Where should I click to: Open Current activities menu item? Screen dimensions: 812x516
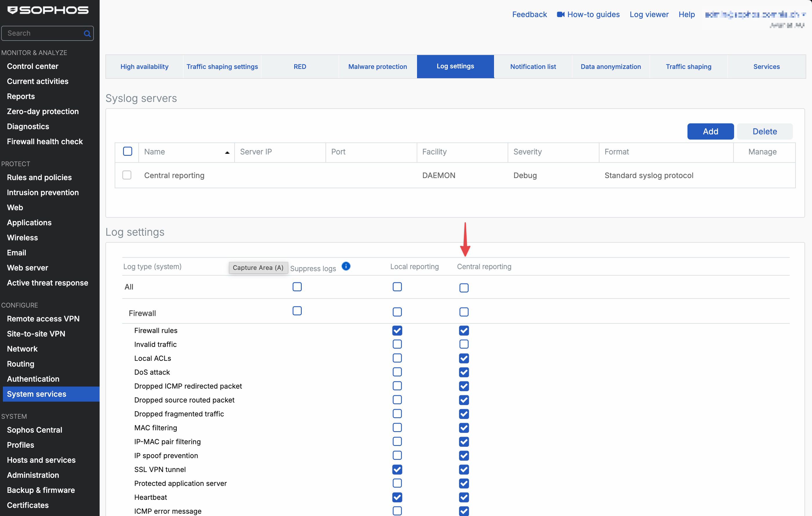point(38,81)
